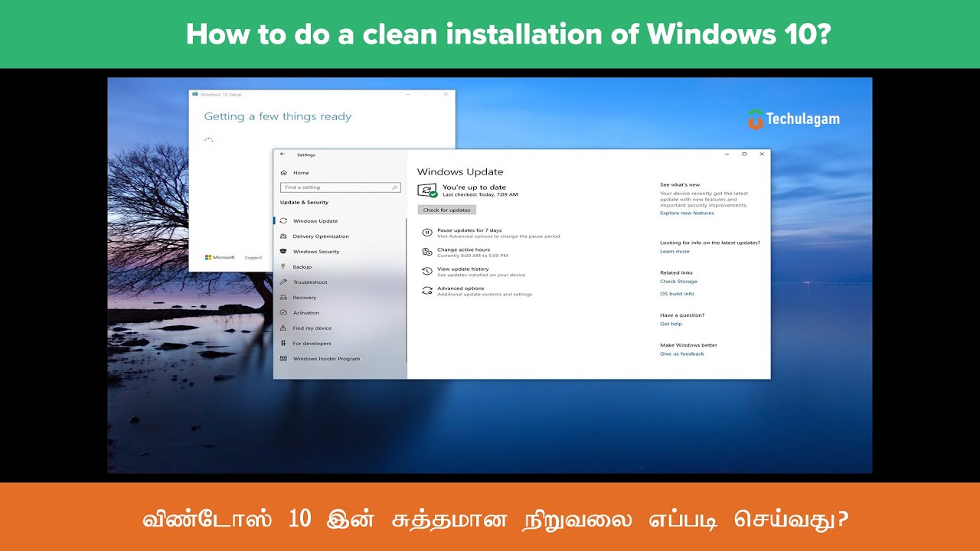Image resolution: width=980 pixels, height=551 pixels.
Task: Click the back arrow in the Settings window
Action: coord(283,154)
